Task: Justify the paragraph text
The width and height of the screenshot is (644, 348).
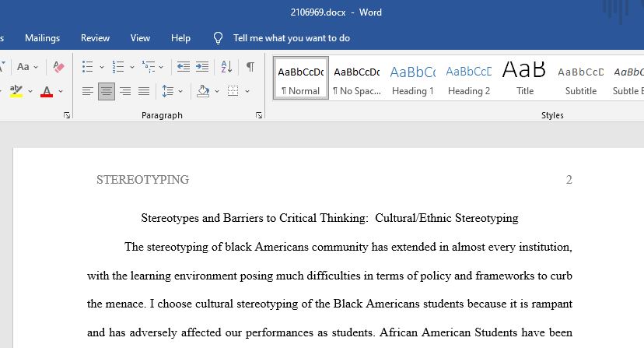Action: pyautogui.click(x=144, y=91)
